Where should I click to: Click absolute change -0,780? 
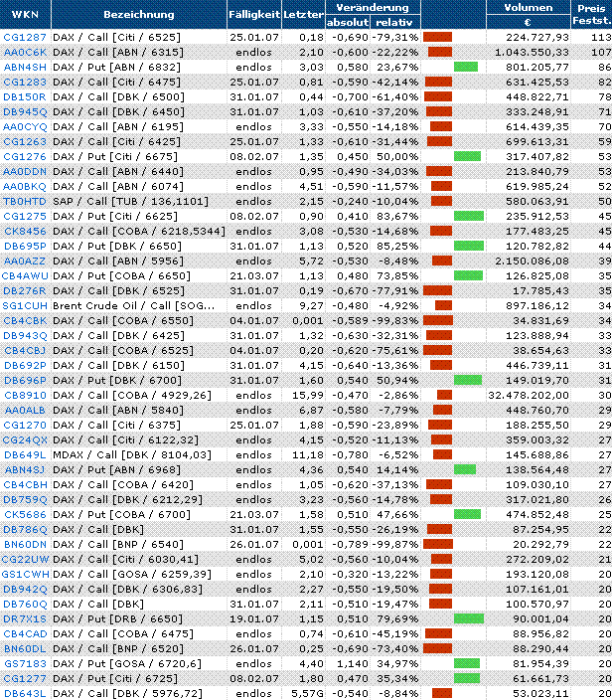(350, 455)
